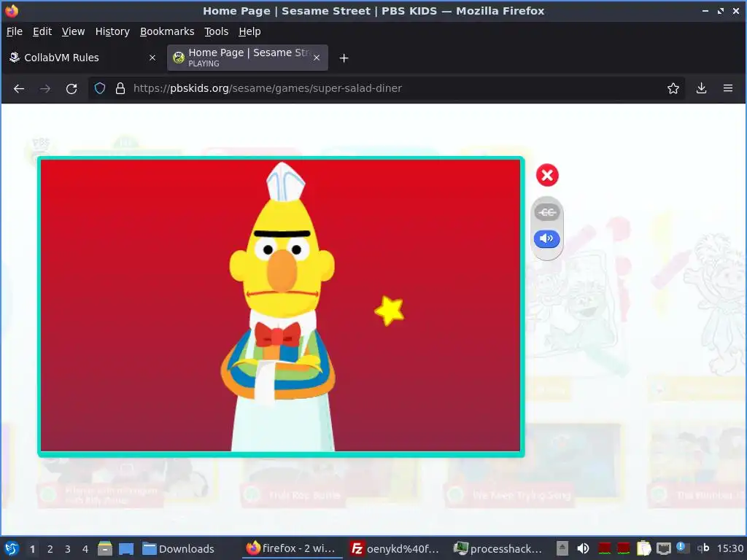Click the second red monitor tray icon
The image size is (747, 560).
click(624, 548)
